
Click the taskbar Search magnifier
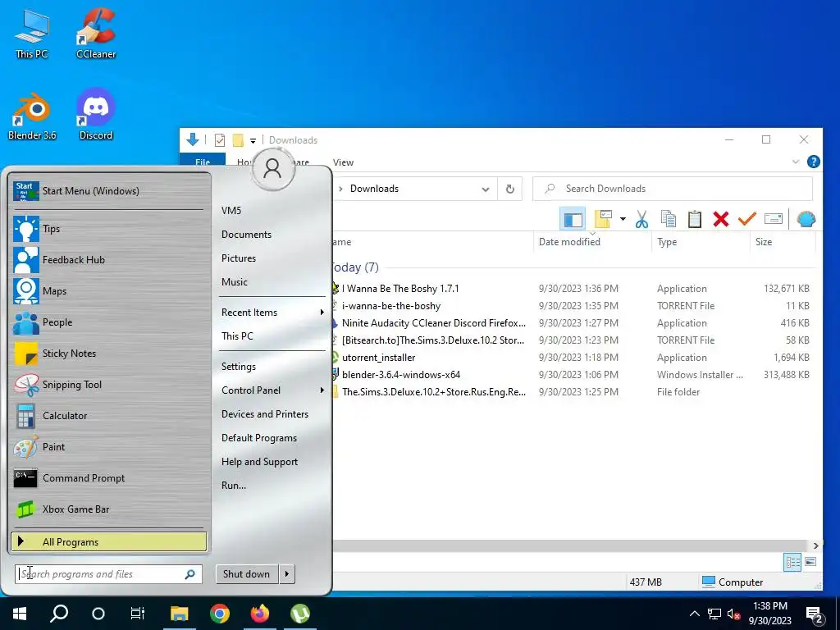coord(59,614)
